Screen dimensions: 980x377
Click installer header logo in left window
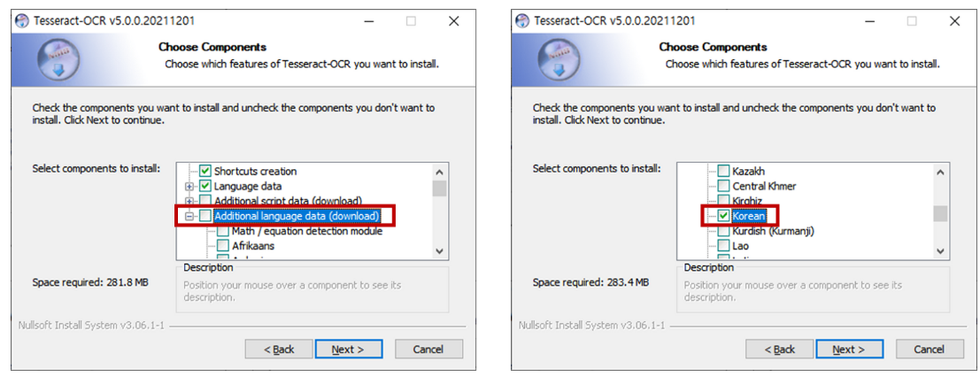click(58, 61)
